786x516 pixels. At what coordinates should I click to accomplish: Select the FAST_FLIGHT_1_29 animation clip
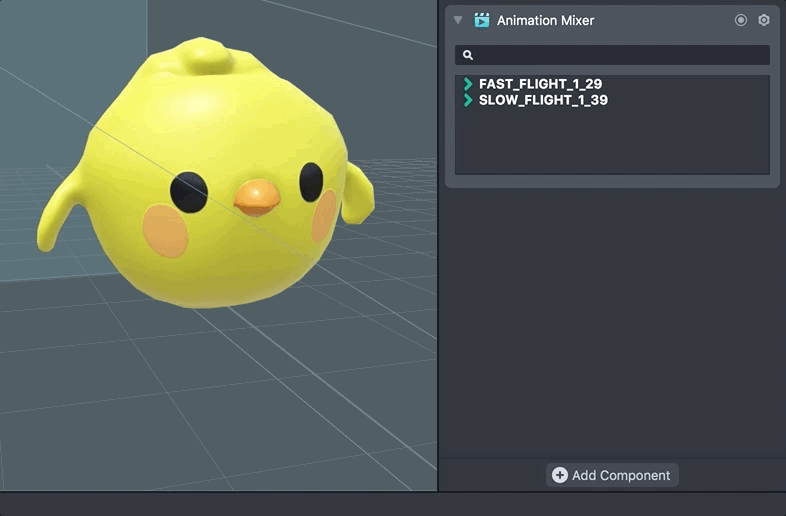pos(540,84)
